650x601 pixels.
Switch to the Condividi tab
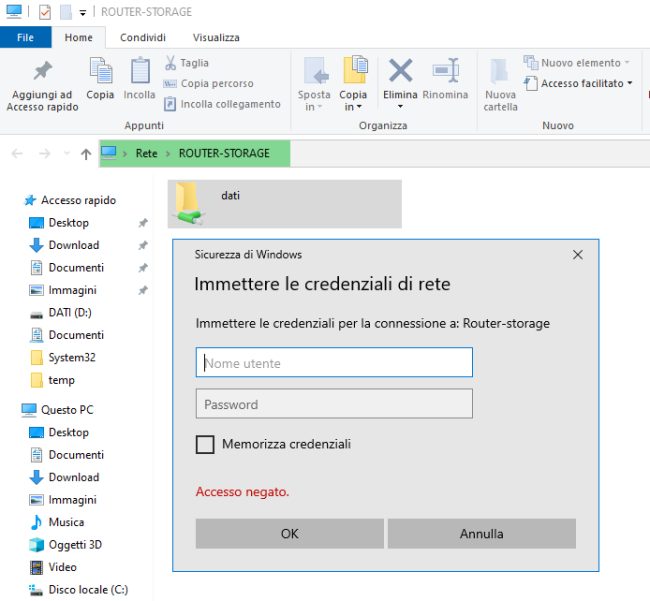tap(143, 37)
